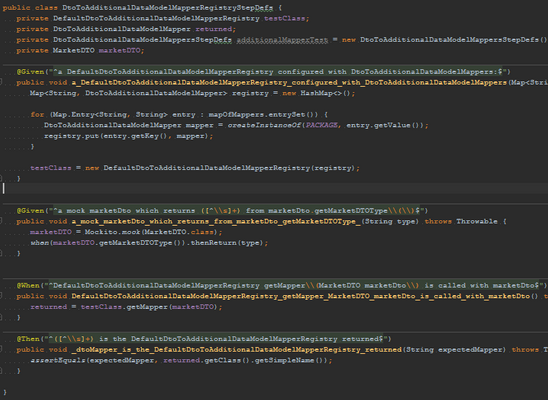The height and width of the screenshot is (400, 548).
Task: Click the Throwable type in the throws clause
Action: [x=477, y=221]
